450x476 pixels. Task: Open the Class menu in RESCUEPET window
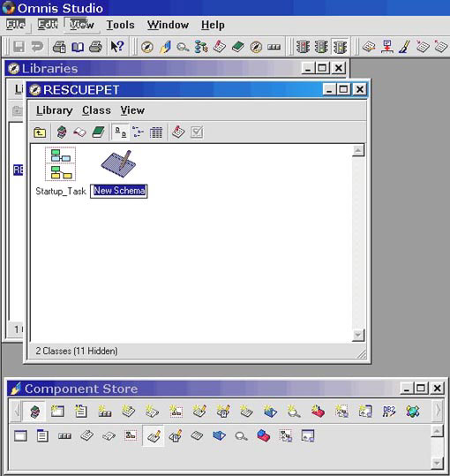(x=96, y=110)
